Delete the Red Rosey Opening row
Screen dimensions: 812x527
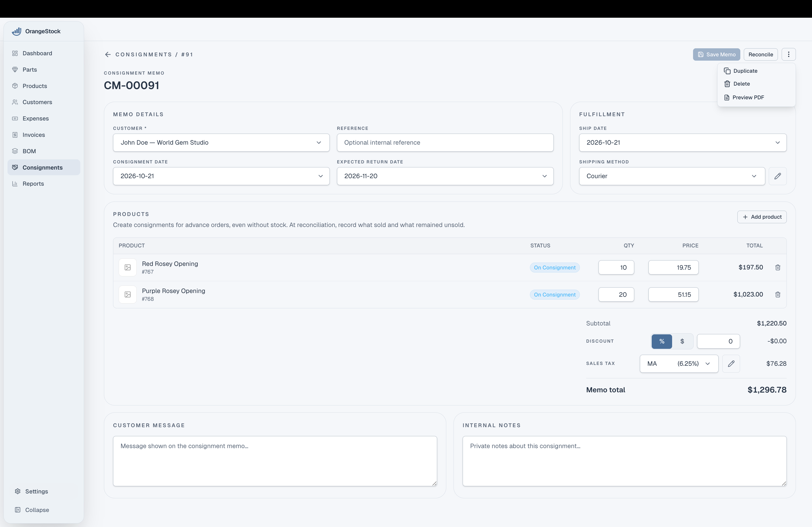tap(778, 268)
